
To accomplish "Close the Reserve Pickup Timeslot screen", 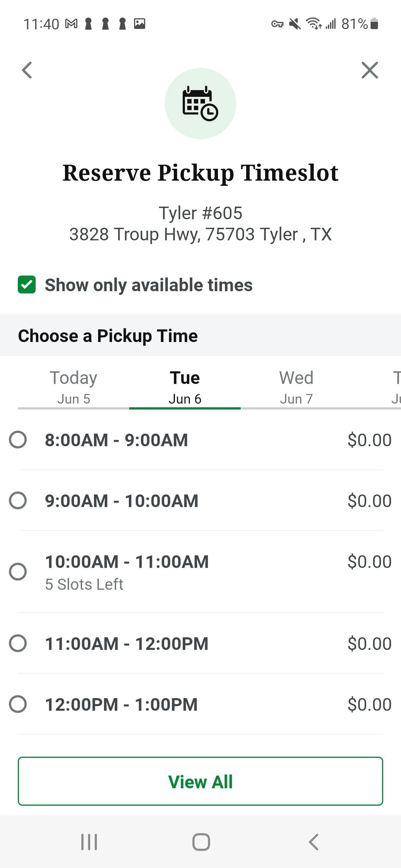I will pyautogui.click(x=369, y=70).
